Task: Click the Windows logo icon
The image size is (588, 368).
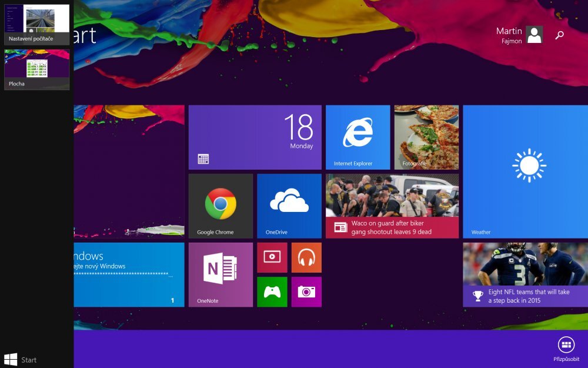Action: (11, 359)
